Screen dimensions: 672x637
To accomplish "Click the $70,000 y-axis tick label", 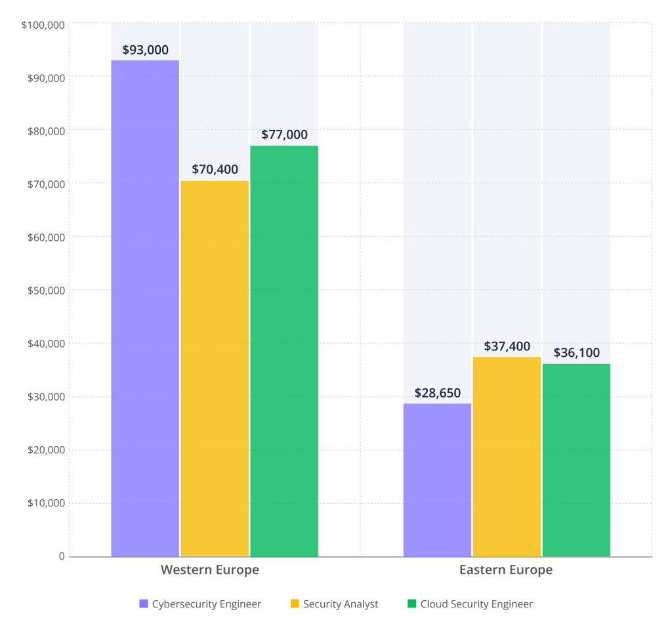I will tap(47, 184).
